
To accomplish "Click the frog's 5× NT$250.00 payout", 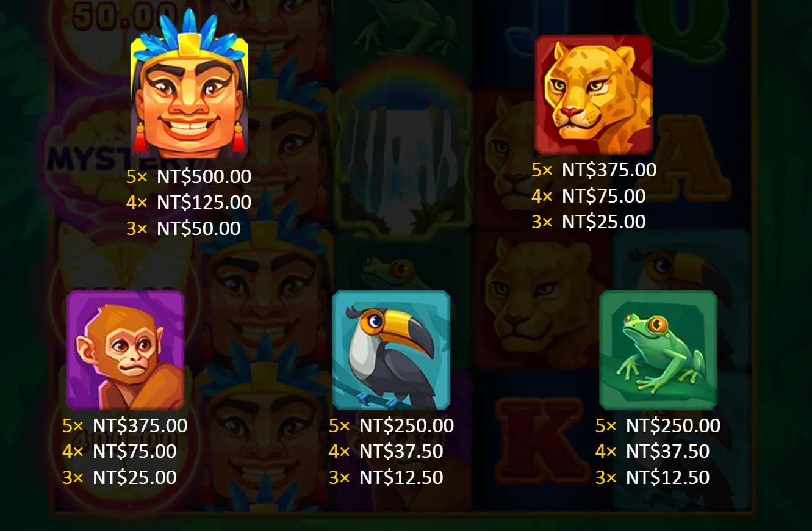I will (658, 425).
